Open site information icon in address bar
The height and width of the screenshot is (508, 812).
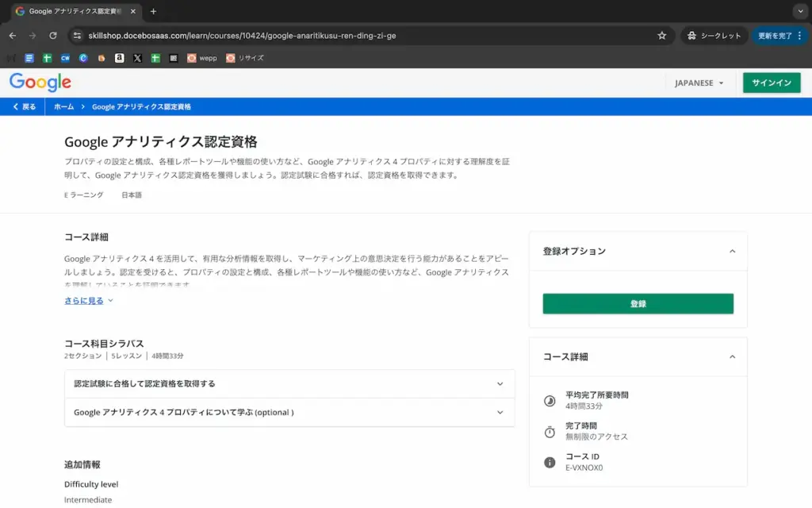pos(77,36)
